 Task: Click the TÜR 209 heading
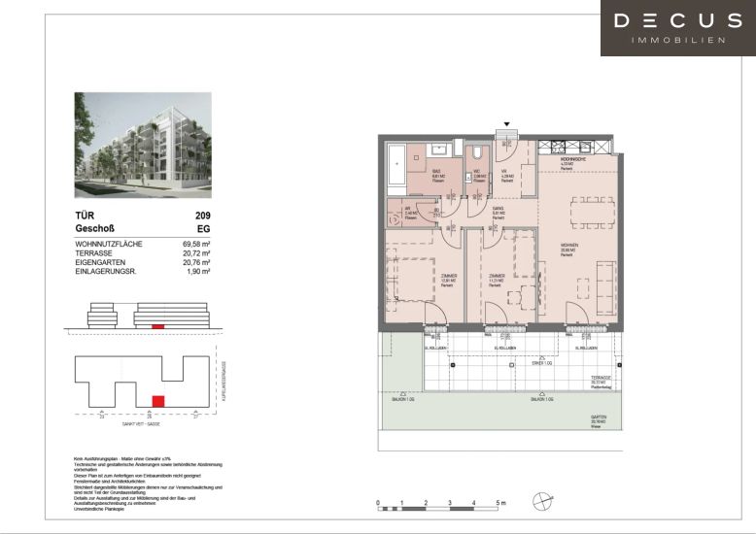click(x=143, y=216)
